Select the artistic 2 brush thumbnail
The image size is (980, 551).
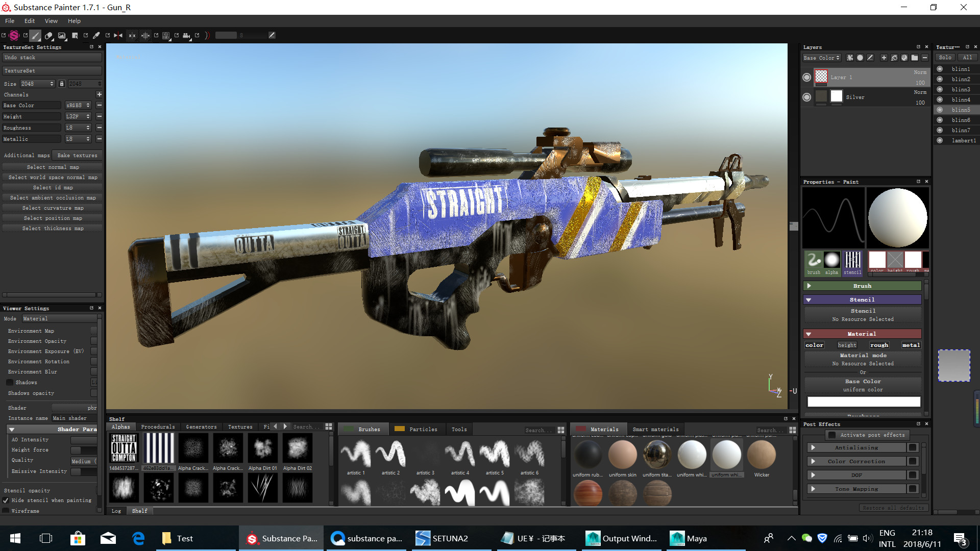(390, 455)
